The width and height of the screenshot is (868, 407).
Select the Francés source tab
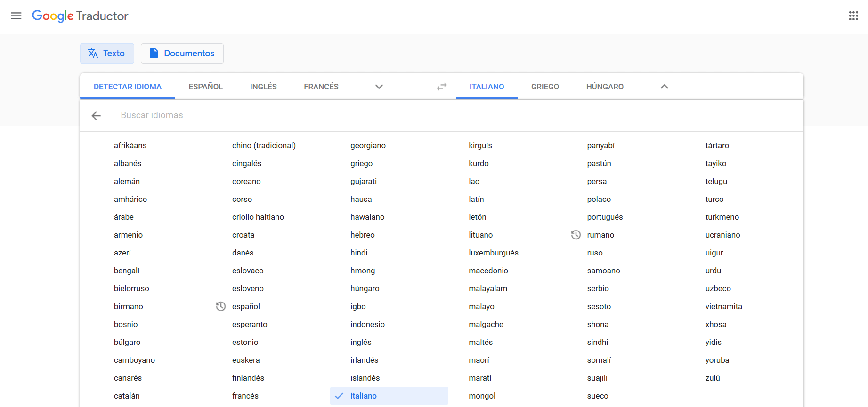[x=321, y=87]
